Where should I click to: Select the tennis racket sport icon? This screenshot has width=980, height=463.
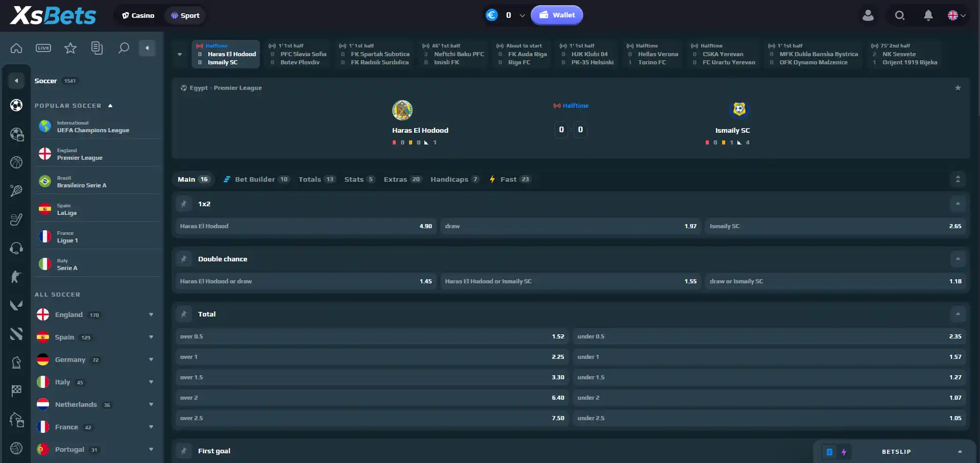[16, 191]
